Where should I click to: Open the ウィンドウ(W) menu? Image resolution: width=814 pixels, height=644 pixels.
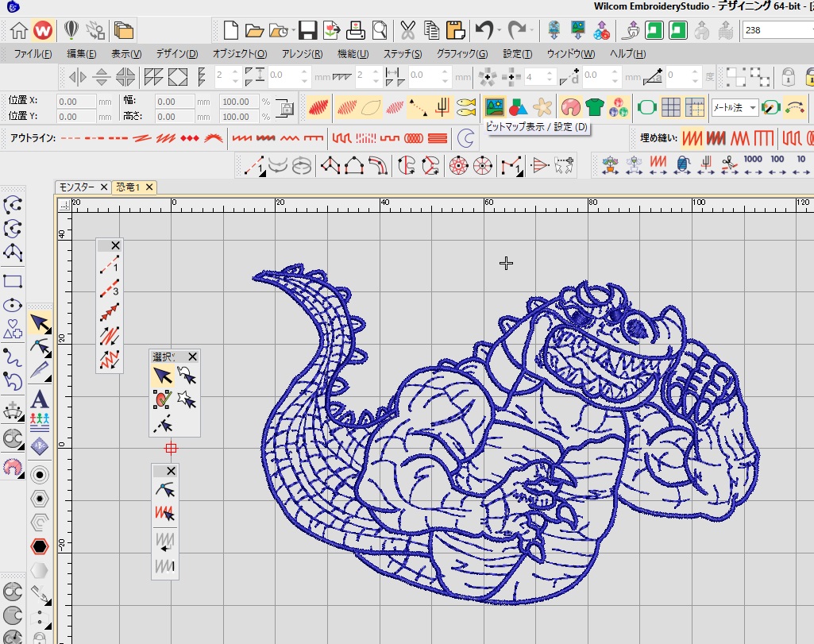pos(570,54)
